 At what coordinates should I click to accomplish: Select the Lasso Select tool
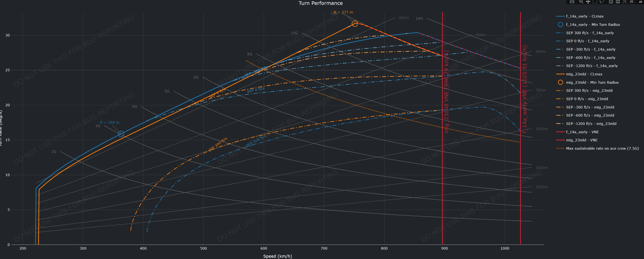[x=602, y=2]
